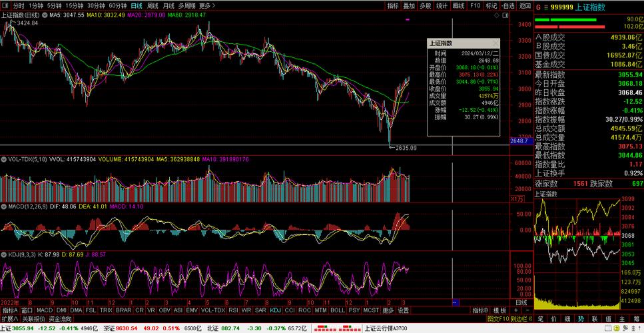The image size is (644, 333).
Task: Open the 模板 template dropdown
Action: (x=501, y=310)
